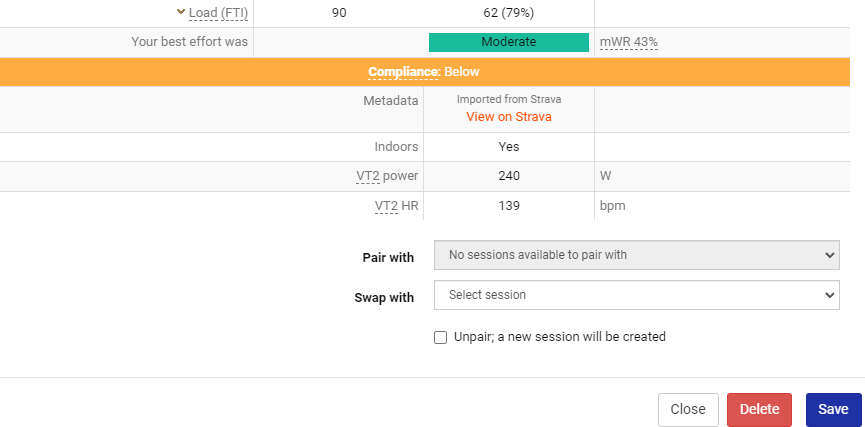Click the VT2 abbreviation in VT2 HR
The width and height of the screenshot is (865, 427).
click(385, 206)
